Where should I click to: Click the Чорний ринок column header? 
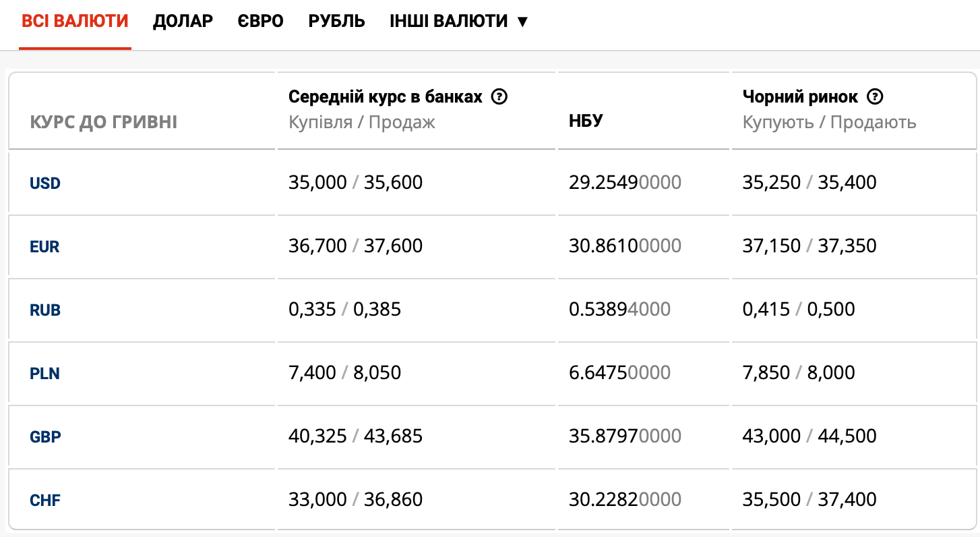tap(800, 97)
